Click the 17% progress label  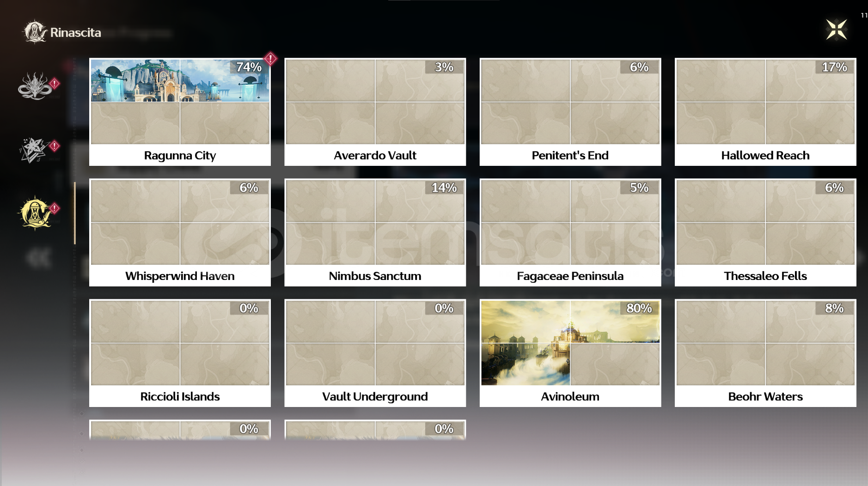[x=834, y=67]
